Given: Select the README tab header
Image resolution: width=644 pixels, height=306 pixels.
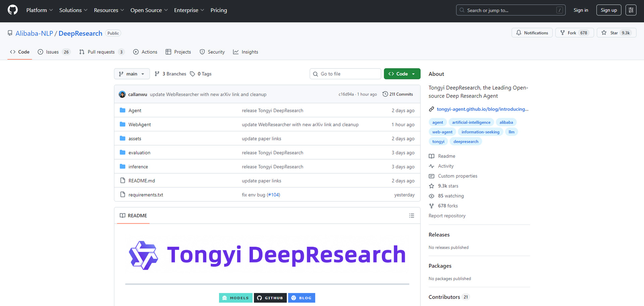Looking at the screenshot, I should pyautogui.click(x=133, y=216).
